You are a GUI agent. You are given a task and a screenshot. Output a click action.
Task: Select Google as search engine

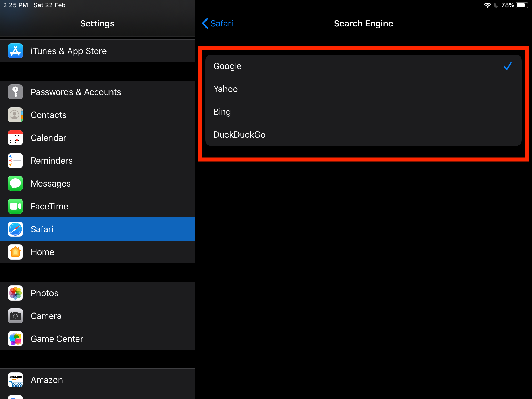coord(363,66)
